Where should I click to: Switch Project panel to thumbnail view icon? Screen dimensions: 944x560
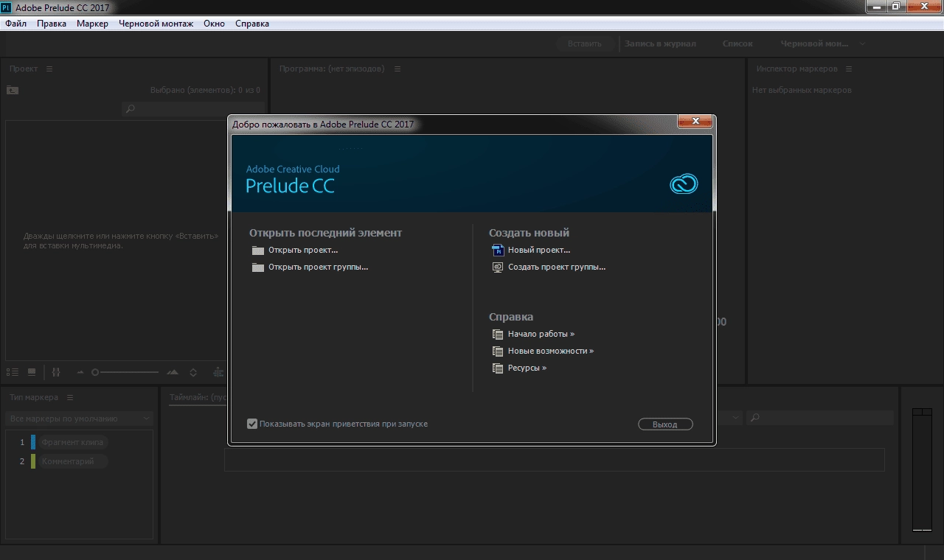32,373
